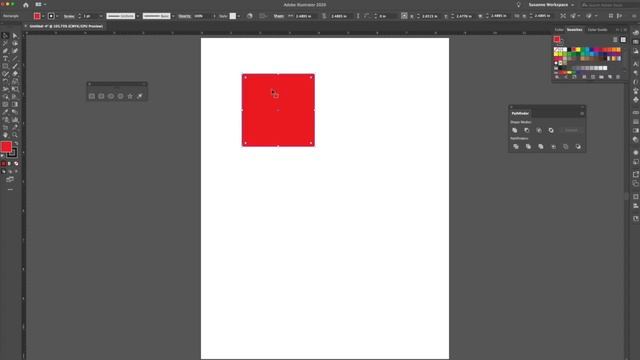Viewport: 640px width, 360px height.
Task: Click rounded rectangle icon in floating tool panel
Action: click(x=101, y=96)
